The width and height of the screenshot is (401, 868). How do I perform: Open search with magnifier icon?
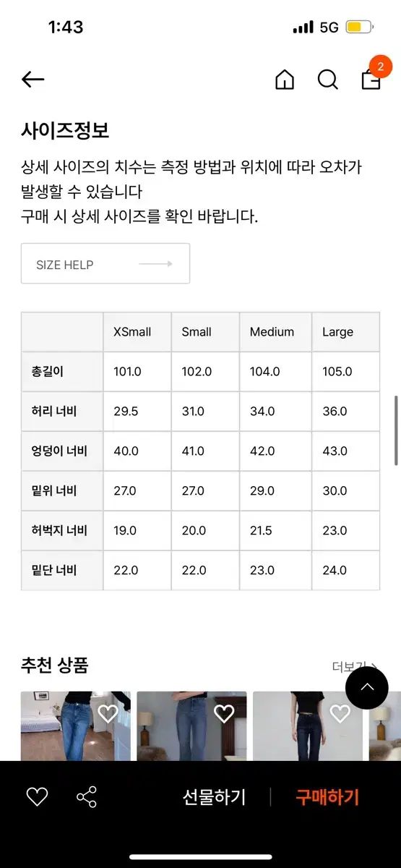click(x=328, y=80)
